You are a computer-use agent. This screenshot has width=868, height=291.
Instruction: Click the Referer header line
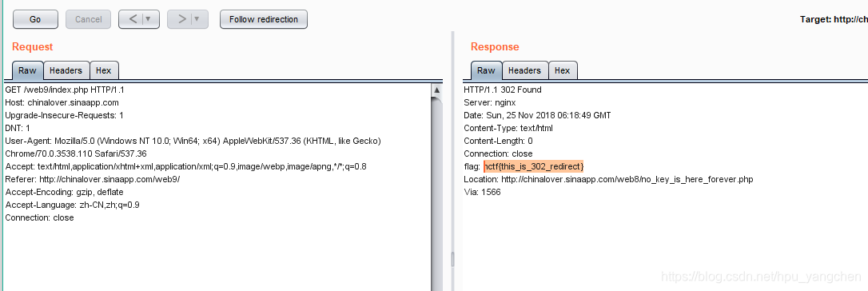click(93, 179)
